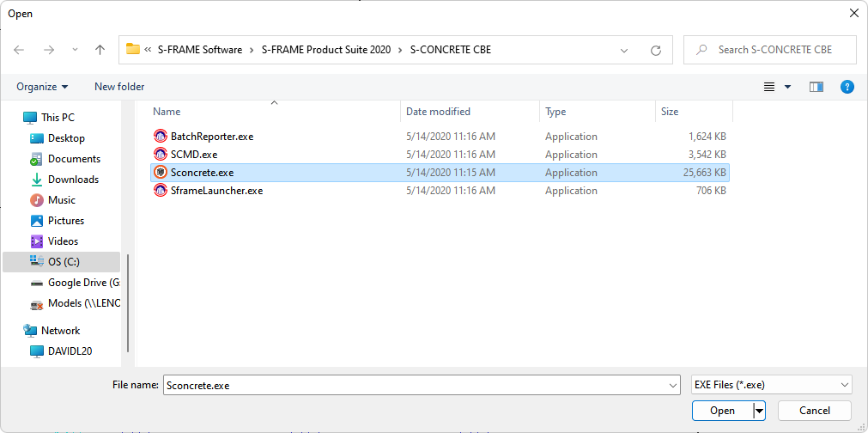Click the SframeLauncher.exe file icon
Image resolution: width=868 pixels, height=433 pixels.
point(161,191)
